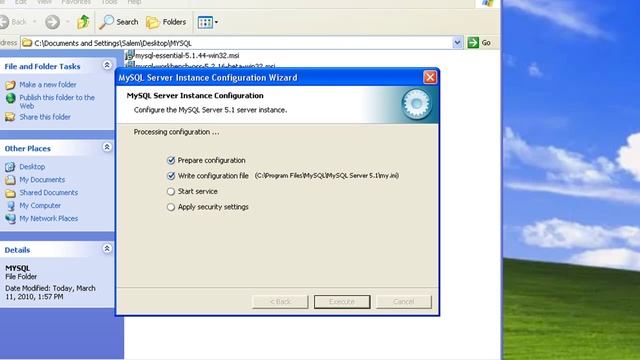This screenshot has height=360, width=640.
Task: Collapse the Details panel
Action: (x=107, y=249)
